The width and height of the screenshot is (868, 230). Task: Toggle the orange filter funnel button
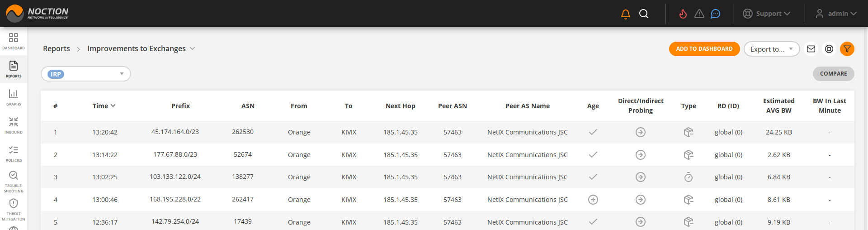point(847,49)
